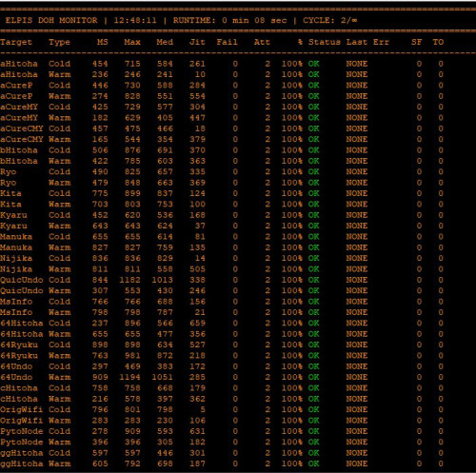Viewport: 476px width, 473px height.
Task: Click the green OK status of Kita Cold
Action: point(313,193)
